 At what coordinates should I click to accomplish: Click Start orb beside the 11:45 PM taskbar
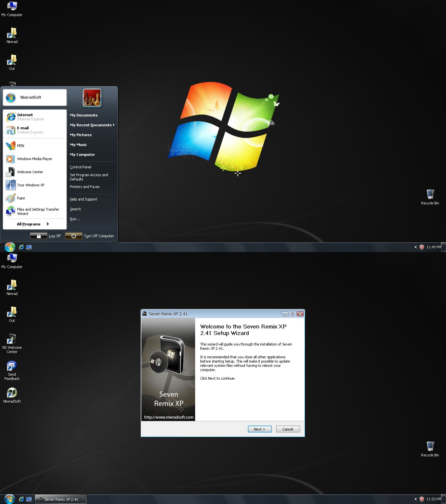[x=10, y=247]
